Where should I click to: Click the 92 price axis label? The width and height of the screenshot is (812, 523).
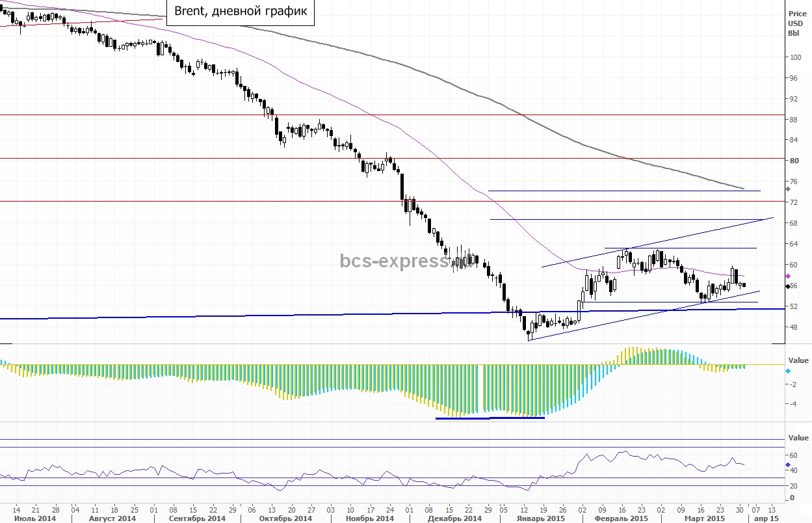793,99
